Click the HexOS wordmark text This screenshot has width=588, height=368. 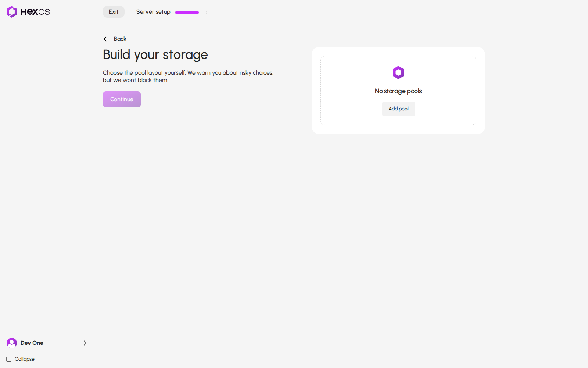click(x=35, y=12)
